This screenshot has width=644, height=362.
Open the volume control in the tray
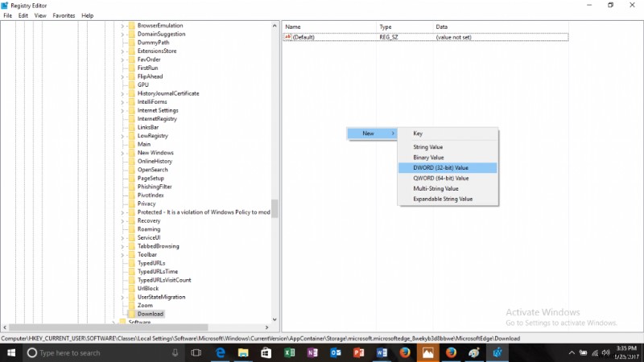point(606,352)
